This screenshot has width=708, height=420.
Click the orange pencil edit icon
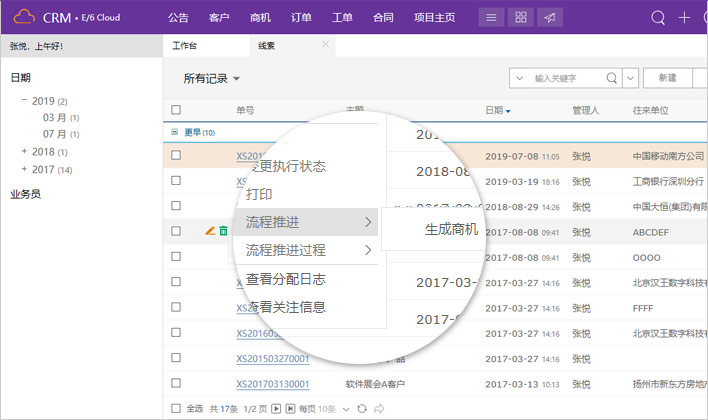click(x=210, y=231)
